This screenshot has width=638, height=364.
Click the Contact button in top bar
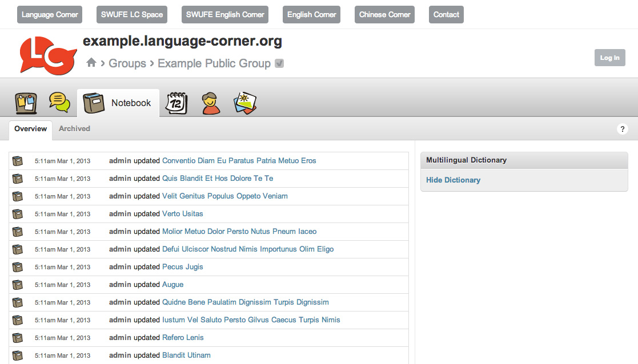click(446, 15)
